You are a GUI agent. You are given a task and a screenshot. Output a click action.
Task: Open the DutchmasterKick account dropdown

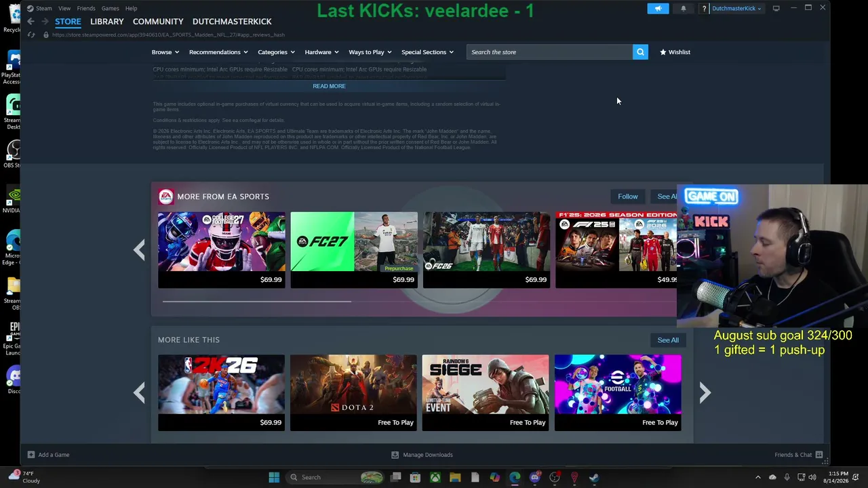[736, 8]
